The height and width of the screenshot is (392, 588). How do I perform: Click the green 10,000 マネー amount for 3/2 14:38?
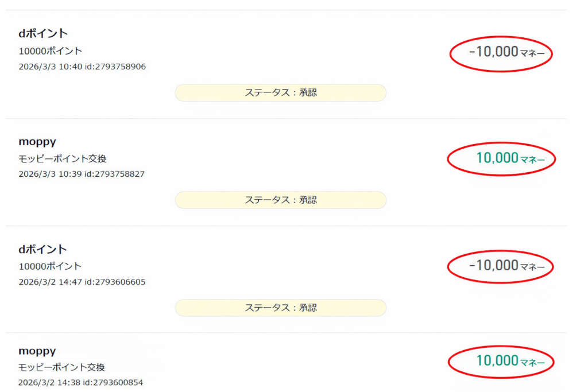[x=501, y=362]
